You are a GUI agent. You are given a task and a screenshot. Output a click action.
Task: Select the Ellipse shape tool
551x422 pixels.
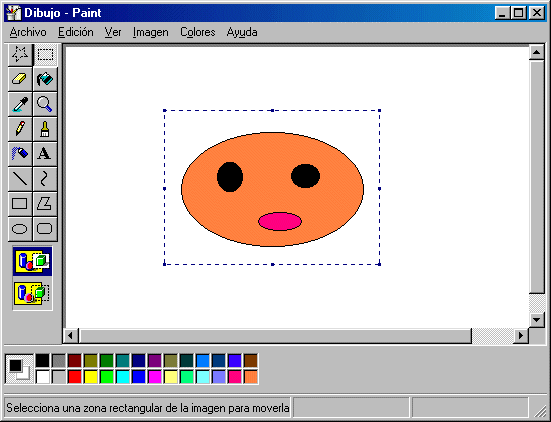coord(20,229)
